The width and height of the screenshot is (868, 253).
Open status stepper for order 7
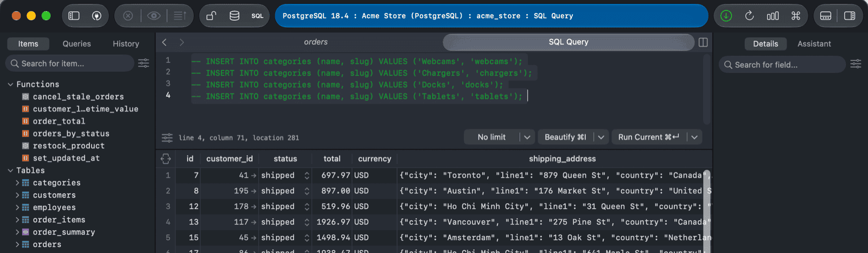[x=307, y=175]
